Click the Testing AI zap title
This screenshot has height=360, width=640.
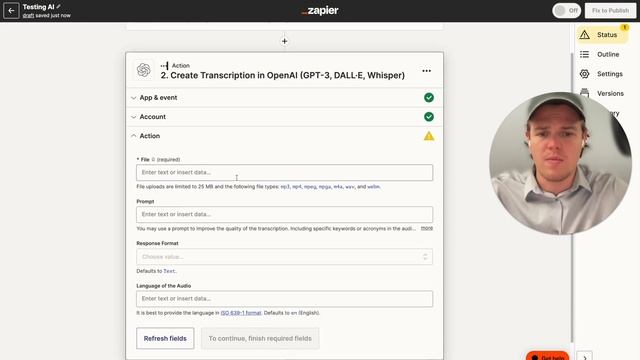38,7
